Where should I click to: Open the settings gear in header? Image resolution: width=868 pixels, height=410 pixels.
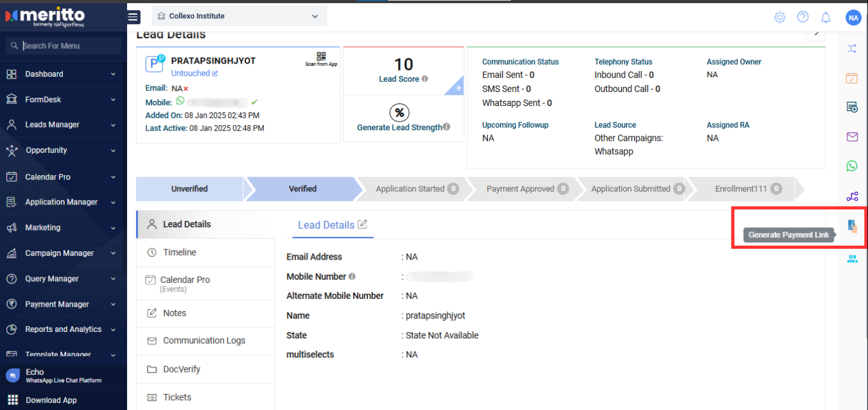(x=780, y=17)
